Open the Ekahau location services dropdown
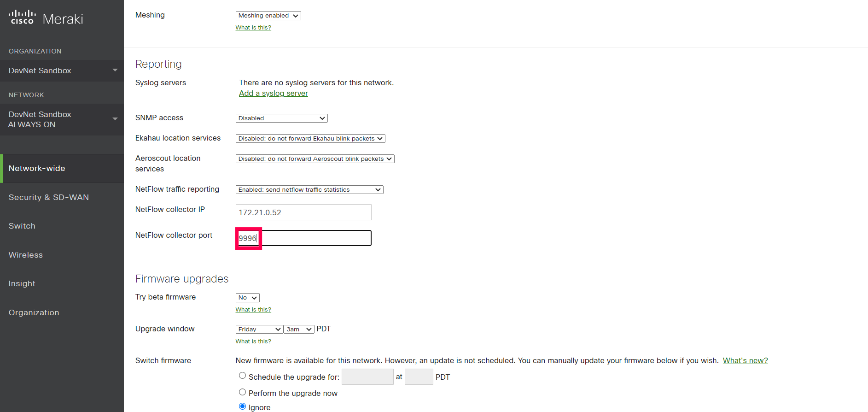 point(310,138)
